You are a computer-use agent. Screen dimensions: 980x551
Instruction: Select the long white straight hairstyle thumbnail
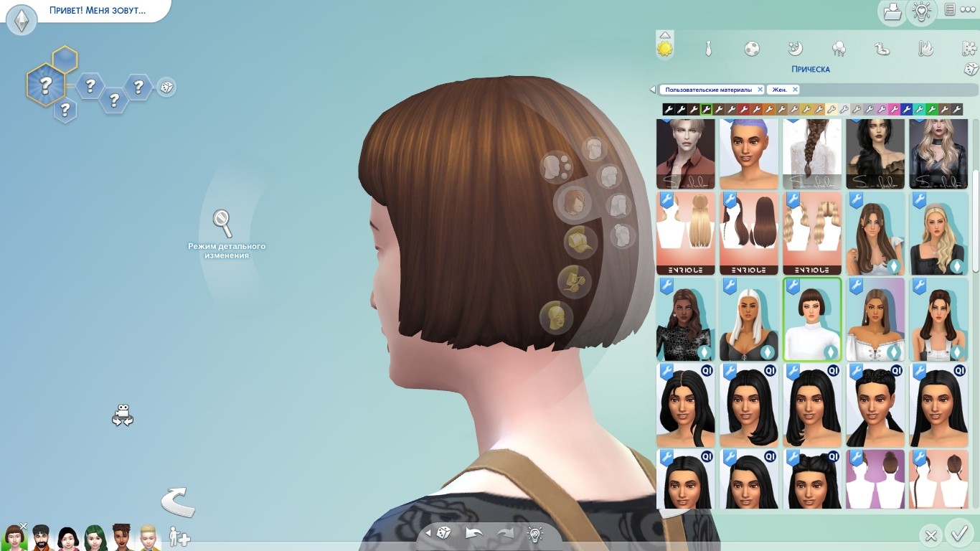tap(749, 320)
